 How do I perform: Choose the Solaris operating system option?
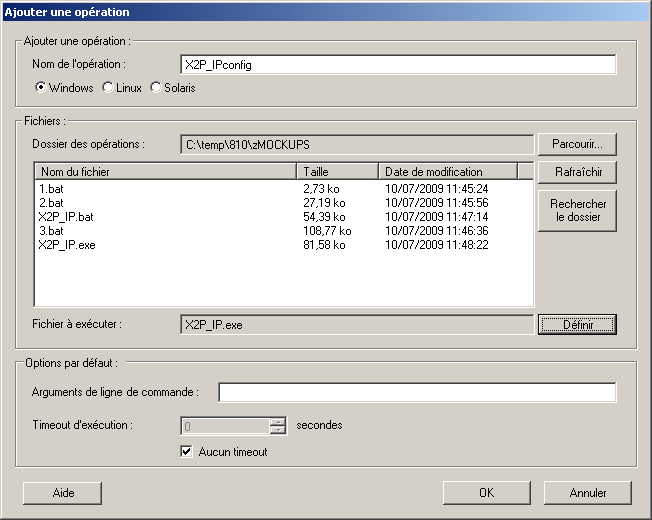155,88
